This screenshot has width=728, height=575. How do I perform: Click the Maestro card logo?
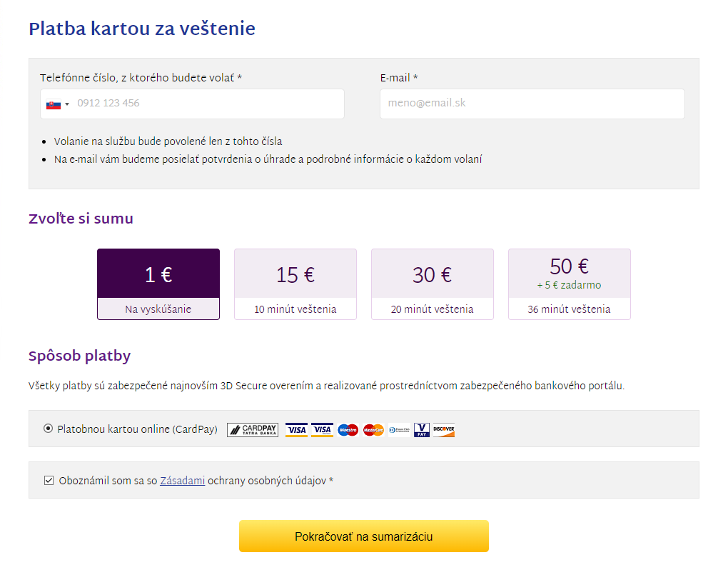(x=348, y=430)
